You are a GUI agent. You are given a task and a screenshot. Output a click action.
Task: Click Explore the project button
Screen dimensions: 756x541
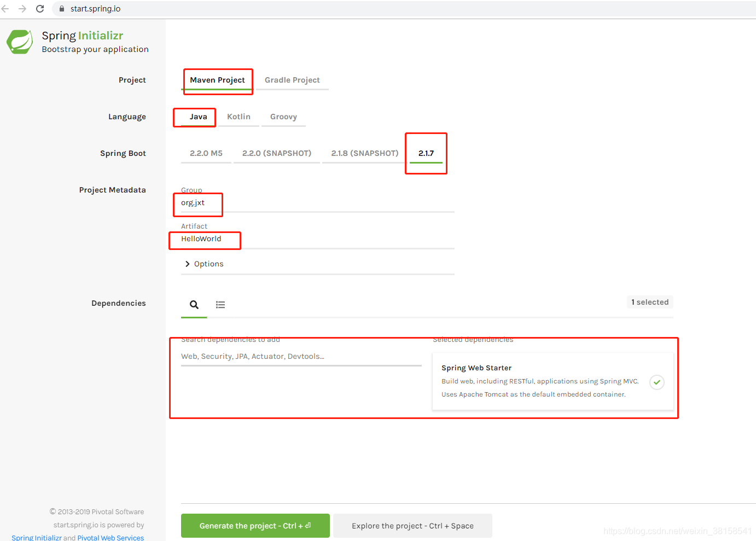click(413, 526)
